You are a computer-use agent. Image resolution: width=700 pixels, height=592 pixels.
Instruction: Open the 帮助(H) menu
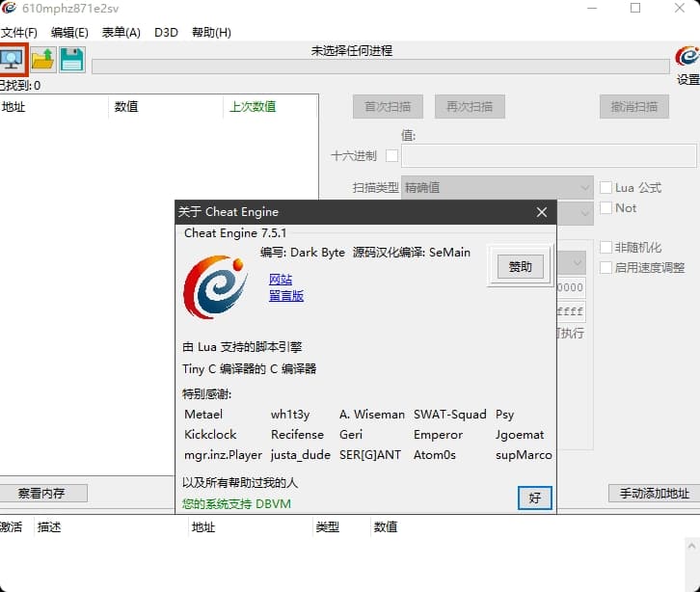click(x=211, y=33)
